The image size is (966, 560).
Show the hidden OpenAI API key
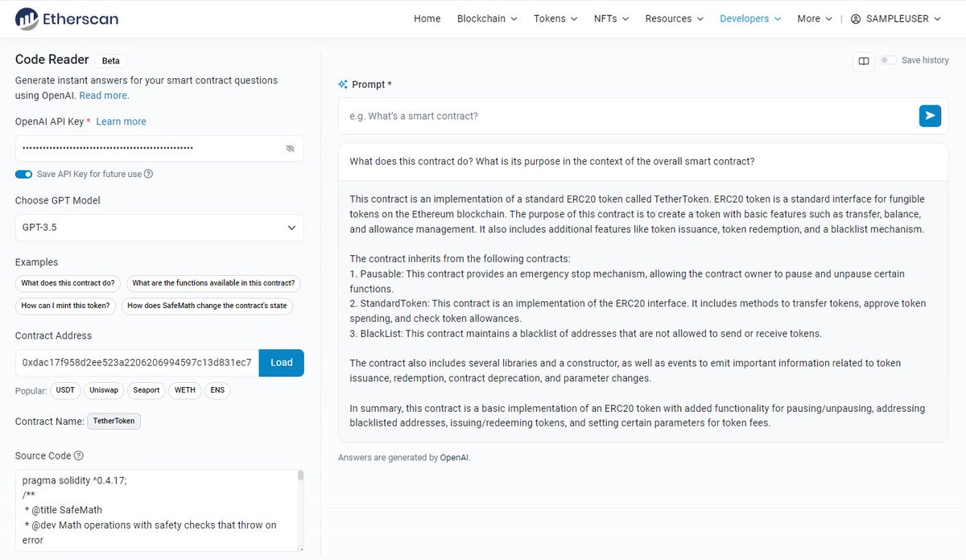(x=290, y=149)
